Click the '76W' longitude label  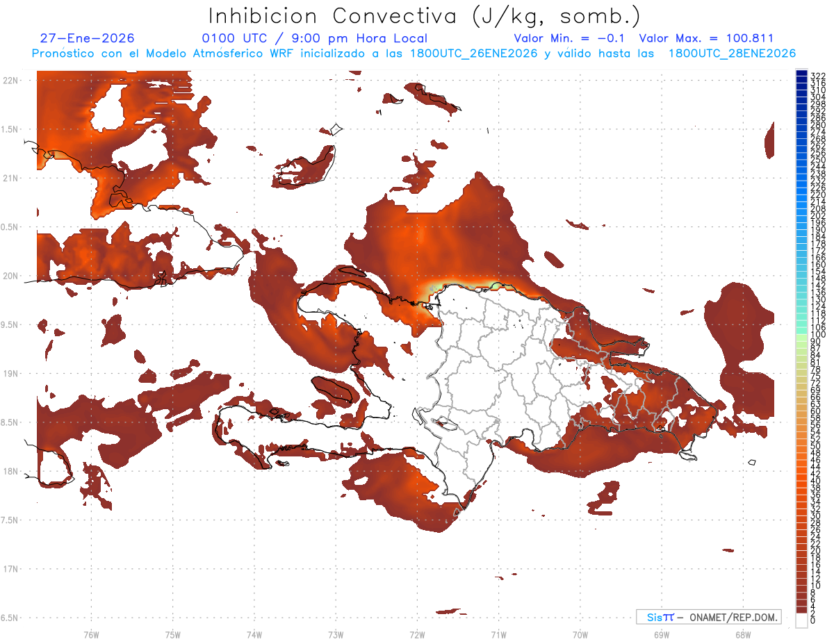pyautogui.click(x=91, y=634)
